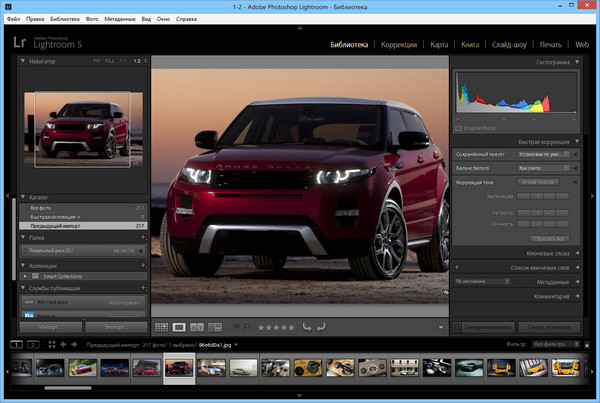Image resolution: width=600 pixels, height=403 pixels.
Task: Open the Сохранённый пресет dropdown
Action: (544, 155)
